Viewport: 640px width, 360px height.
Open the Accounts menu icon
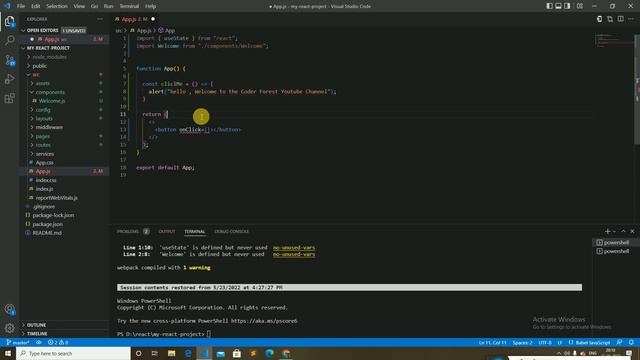[9, 309]
